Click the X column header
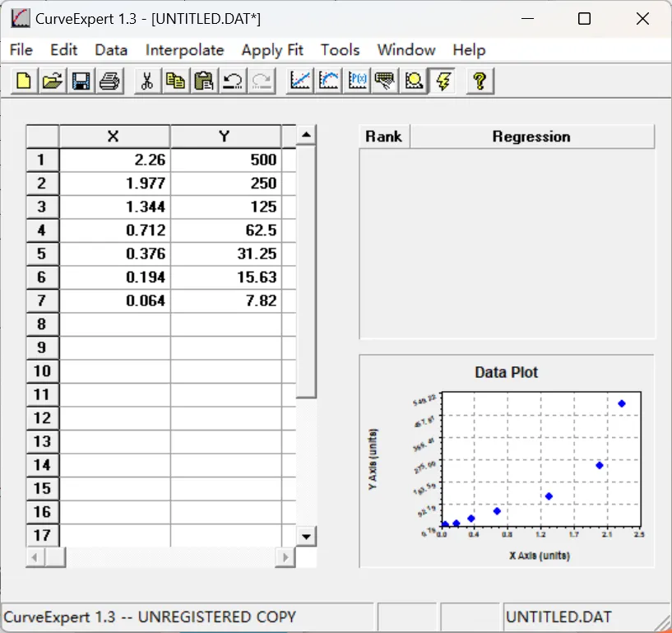The height and width of the screenshot is (633, 672). 114,137
